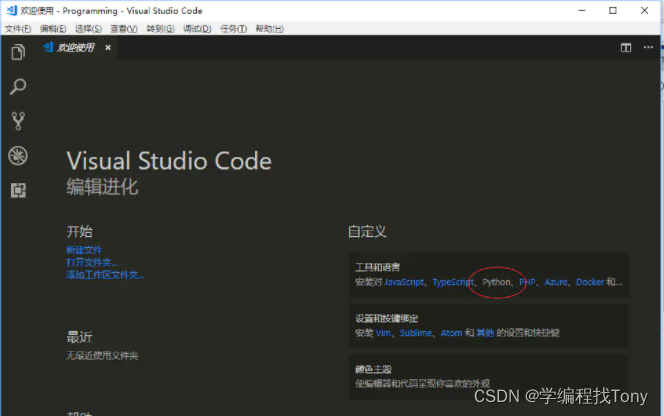Click the 添加工作区文件夹... link
The image size is (664, 416).
point(105,275)
